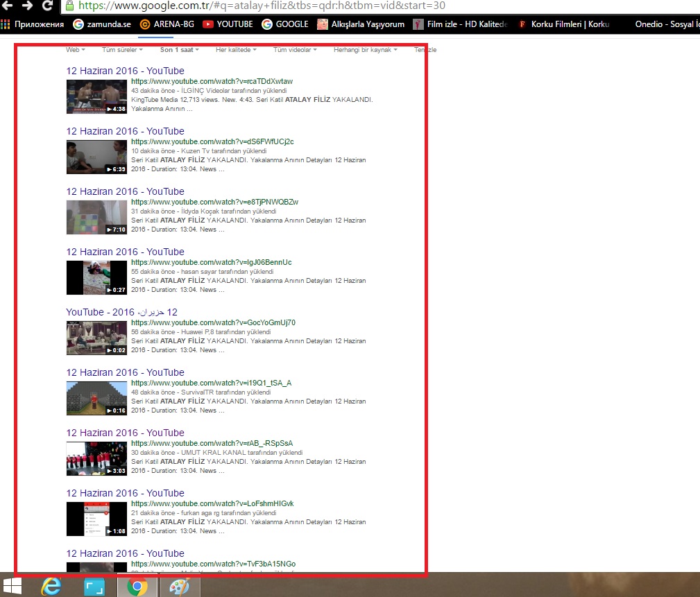Open the Korku Filmleri bookmark
Screen dimensions: 700x597
click(x=564, y=24)
